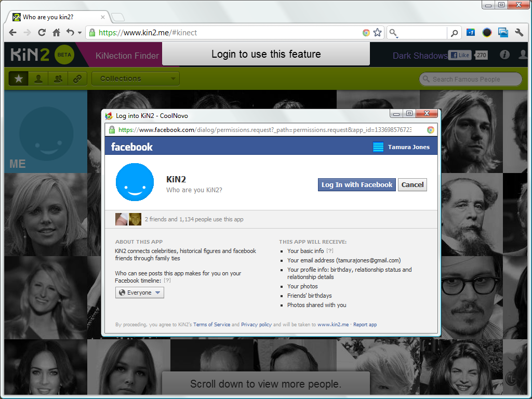Screen dimensions: 532x399
Task: Open the Collections dropdown
Action: click(x=135, y=78)
